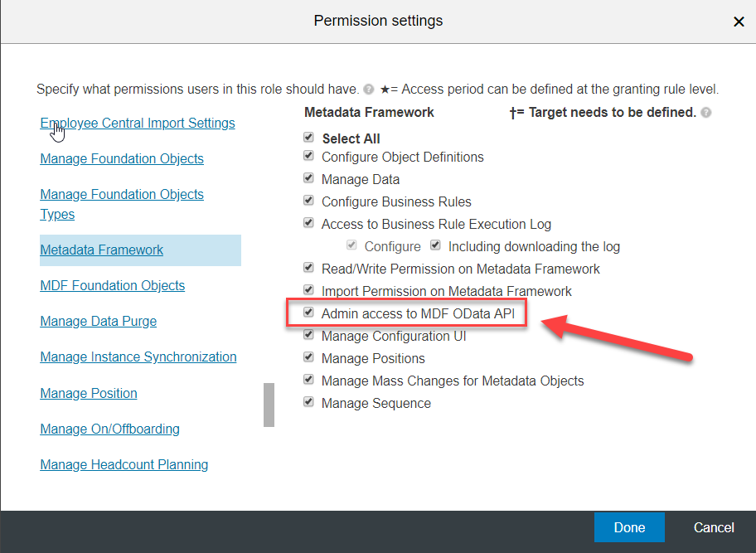The image size is (756, 553).
Task: Click the category list scrollbar thumb
Action: [269, 405]
